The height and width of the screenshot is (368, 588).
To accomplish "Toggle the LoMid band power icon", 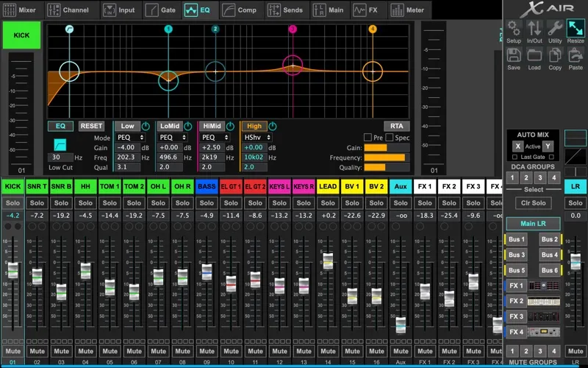I will [x=188, y=126].
